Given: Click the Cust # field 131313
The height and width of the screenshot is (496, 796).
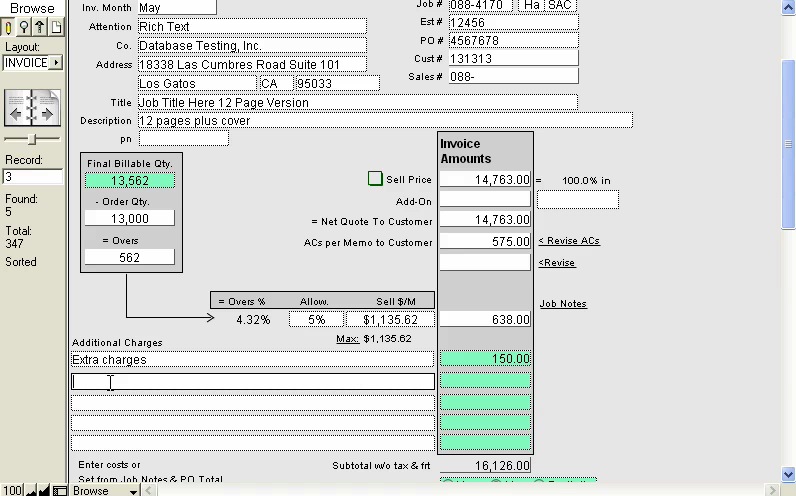Looking at the screenshot, I should coord(513,58).
